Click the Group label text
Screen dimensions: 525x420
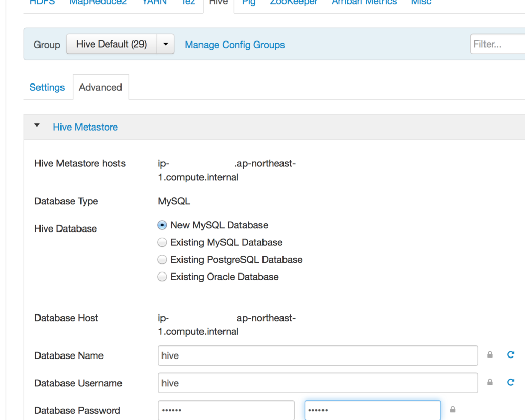coord(47,45)
